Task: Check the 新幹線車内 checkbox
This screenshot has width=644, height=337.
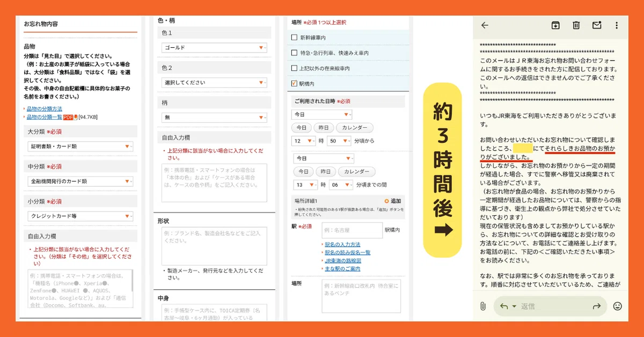Action: [294, 38]
